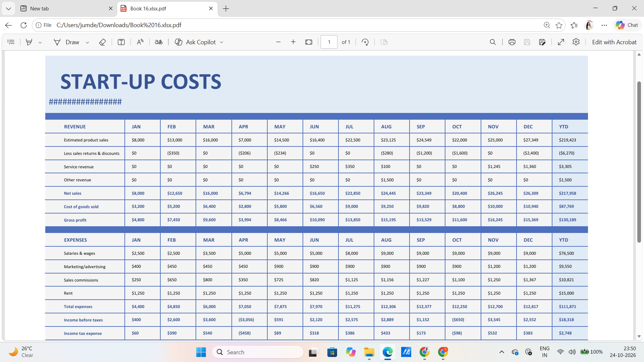Select the highlight tool
The height and width of the screenshot is (362, 644).
(x=29, y=42)
